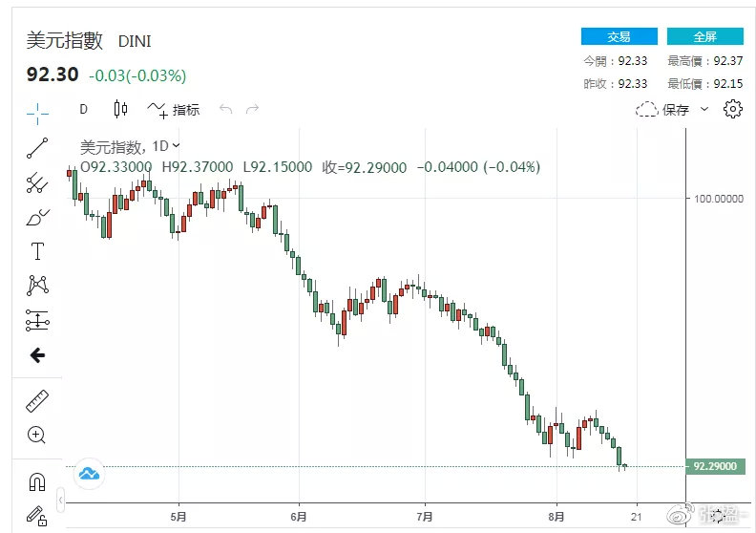Click the 今開 92.33 value

[x=633, y=61]
